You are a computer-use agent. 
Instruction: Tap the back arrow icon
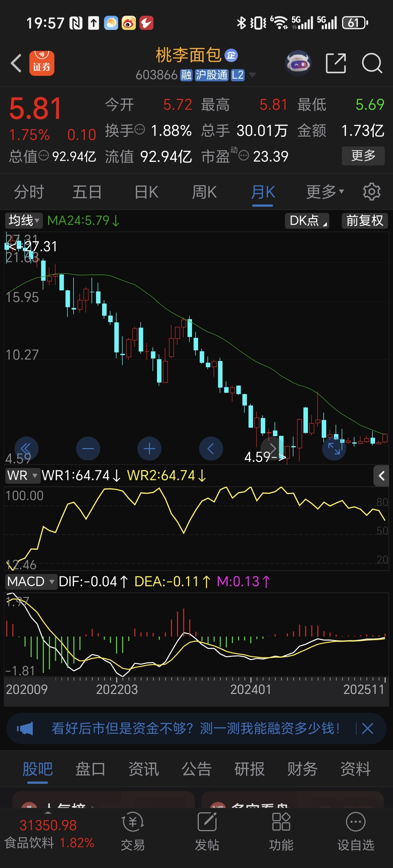coord(16,63)
